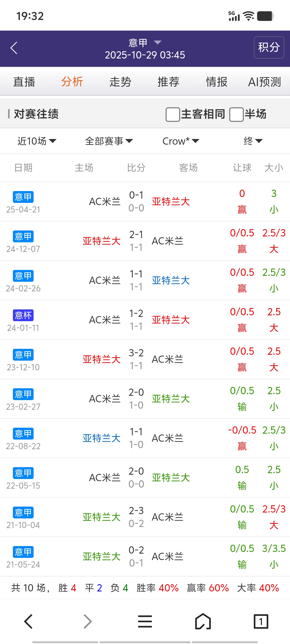Check the 半场 checkbox
The width and height of the screenshot is (290, 644).
[x=237, y=114]
